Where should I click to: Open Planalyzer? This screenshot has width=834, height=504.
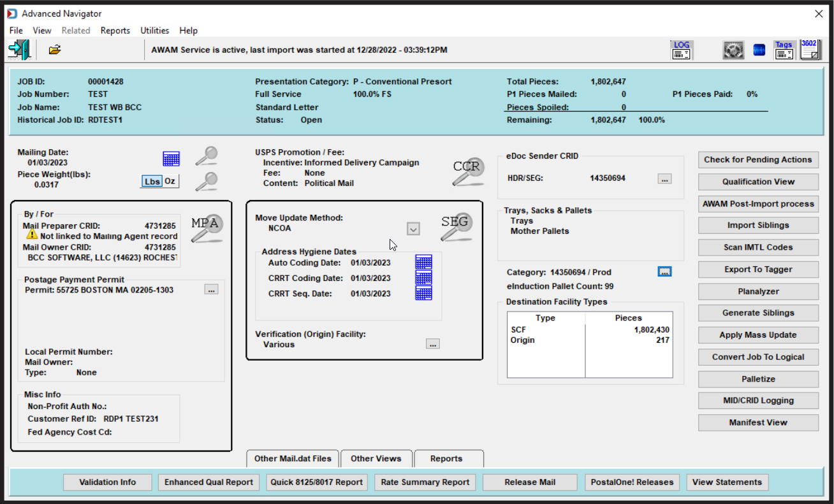tap(758, 291)
